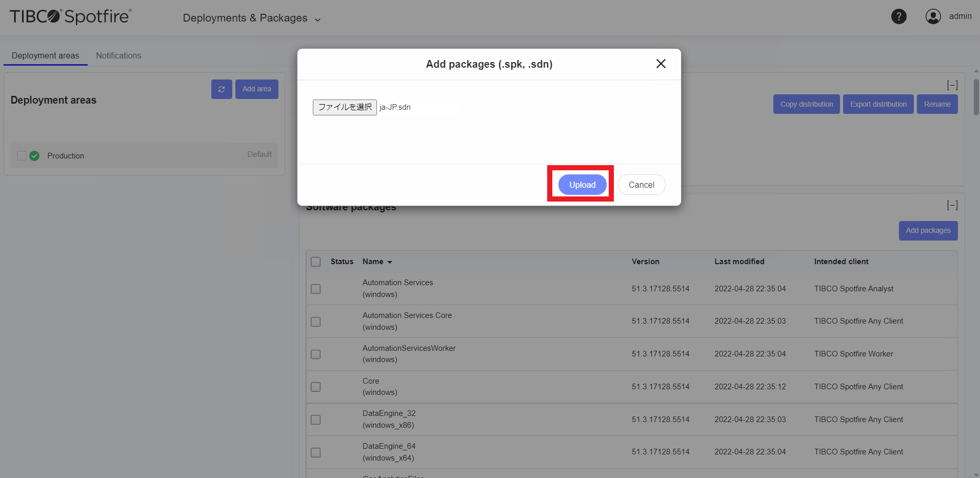The width and height of the screenshot is (980, 478).
Task: Refresh the deployment areas list
Action: pyautogui.click(x=222, y=89)
